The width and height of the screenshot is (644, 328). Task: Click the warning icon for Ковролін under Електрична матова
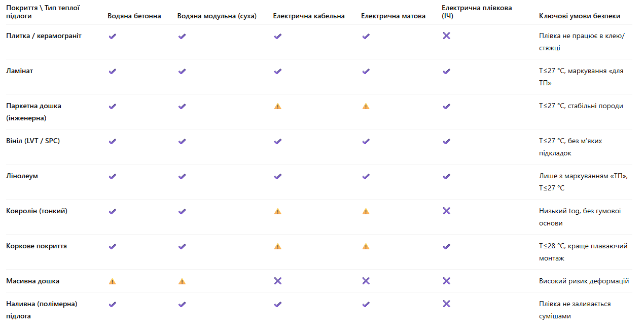pyautogui.click(x=366, y=211)
